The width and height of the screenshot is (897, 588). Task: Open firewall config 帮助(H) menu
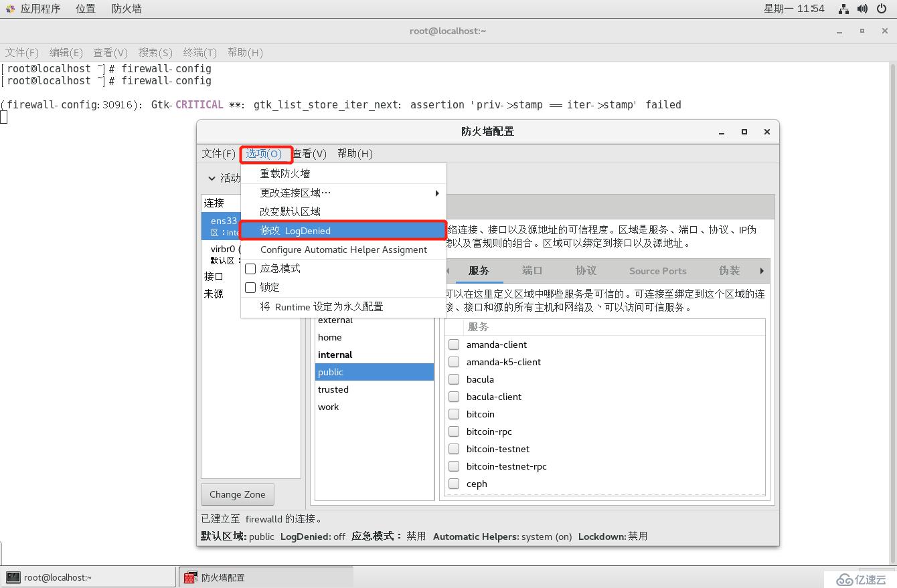[355, 154]
